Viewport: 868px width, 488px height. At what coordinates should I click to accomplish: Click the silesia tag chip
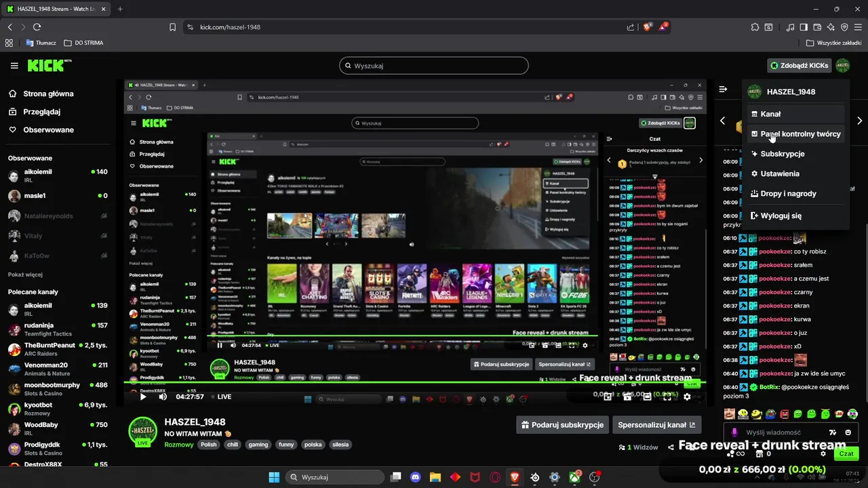point(340,445)
